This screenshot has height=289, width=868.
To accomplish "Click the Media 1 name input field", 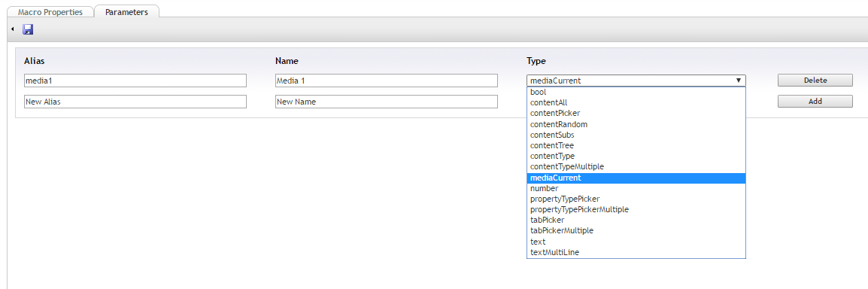I will [387, 81].
